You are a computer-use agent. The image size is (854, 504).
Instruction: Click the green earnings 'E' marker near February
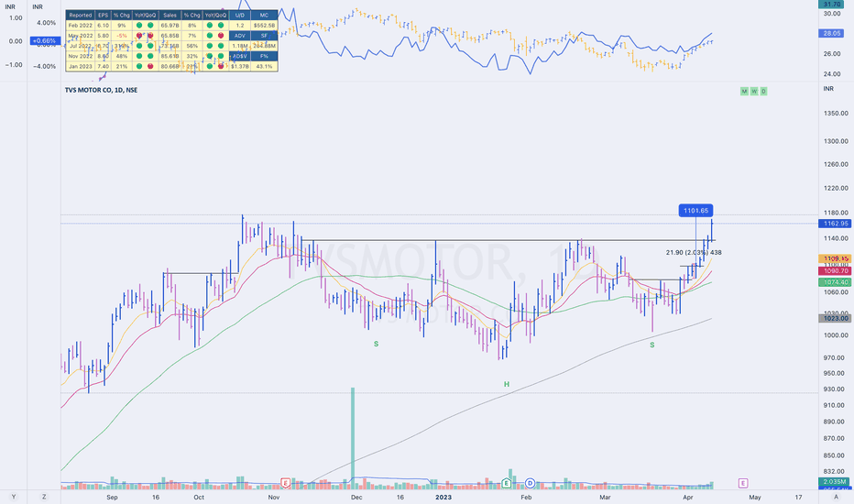(x=507, y=483)
